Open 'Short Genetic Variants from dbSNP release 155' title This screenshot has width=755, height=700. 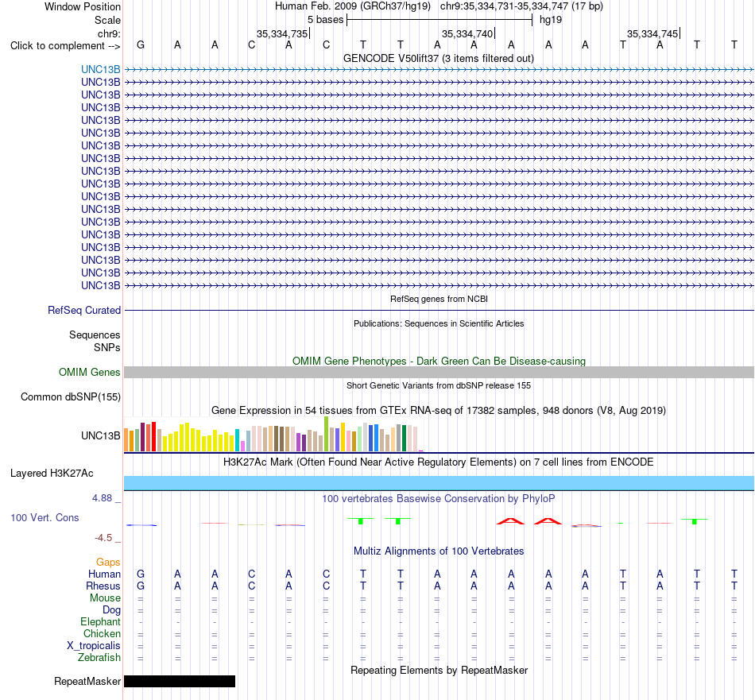pos(439,385)
